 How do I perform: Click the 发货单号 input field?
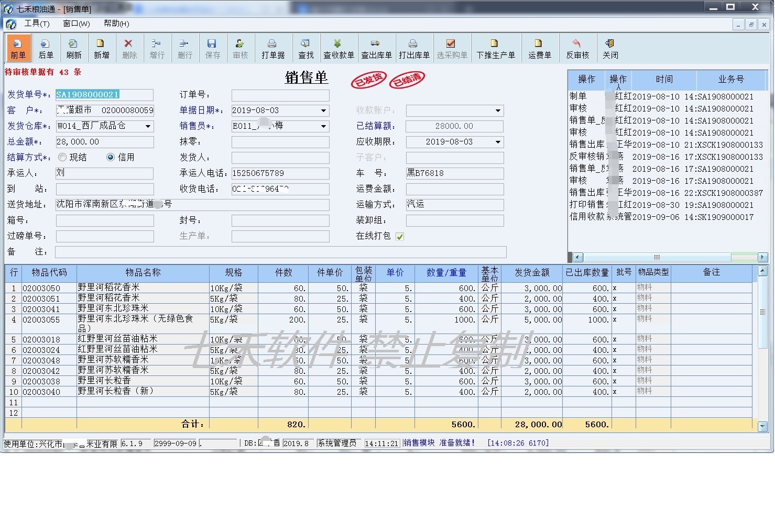tap(104, 95)
